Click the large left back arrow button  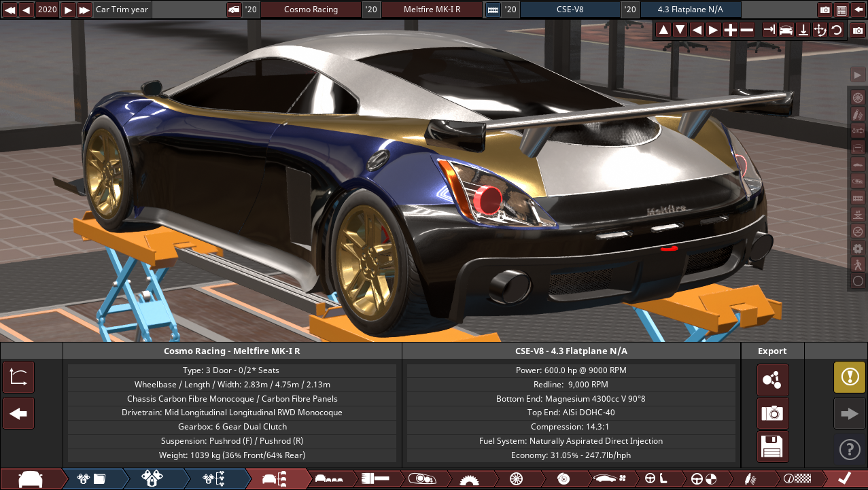coord(18,413)
